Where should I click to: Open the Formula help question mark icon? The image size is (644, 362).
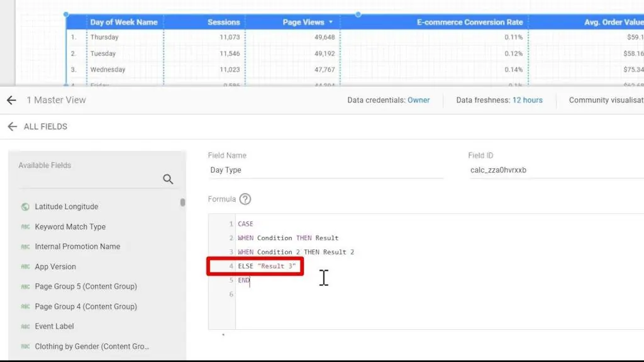(245, 199)
